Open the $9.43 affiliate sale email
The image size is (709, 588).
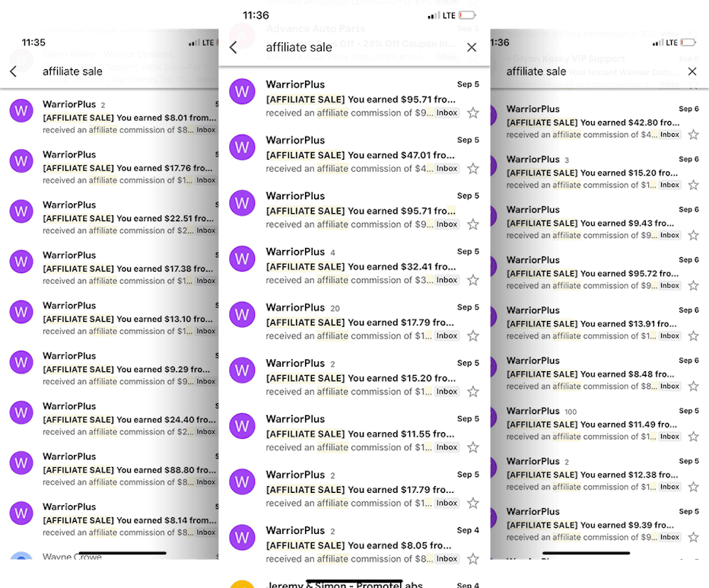pos(590,223)
